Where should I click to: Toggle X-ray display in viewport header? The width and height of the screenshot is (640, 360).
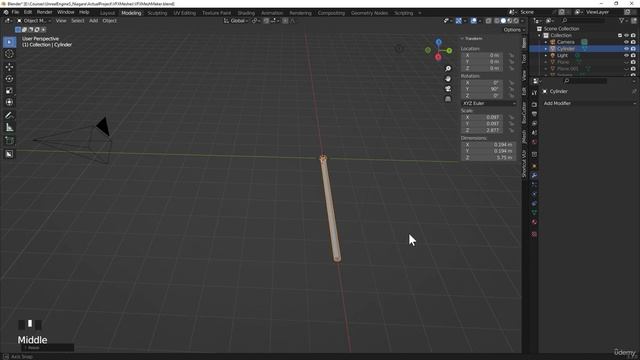point(488,21)
